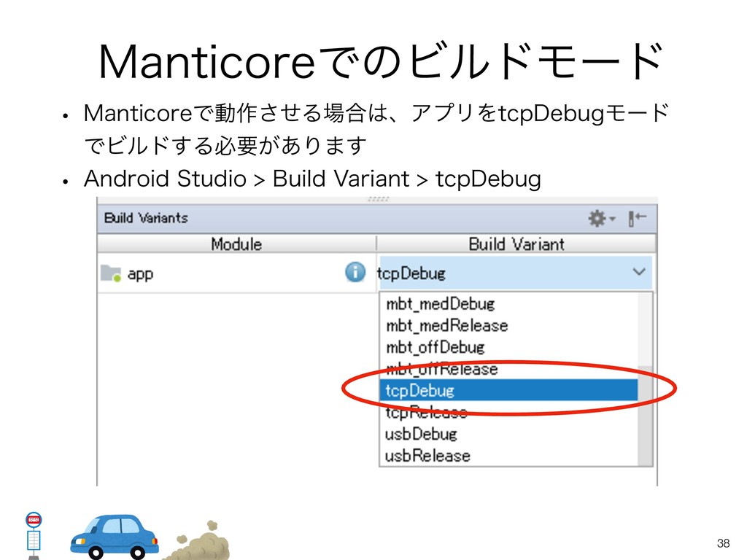Choose mbt_medDebug from the variant list

click(x=508, y=304)
